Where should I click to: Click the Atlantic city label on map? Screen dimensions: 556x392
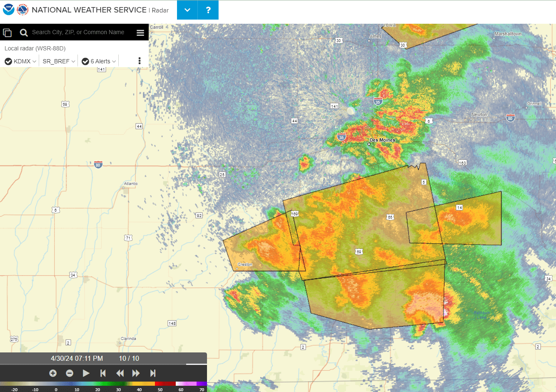point(131,184)
